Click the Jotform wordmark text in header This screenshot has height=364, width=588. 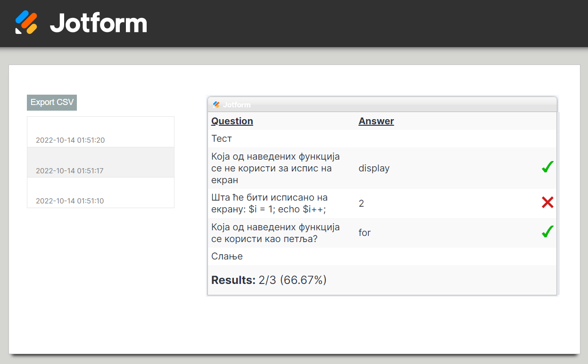pos(99,23)
